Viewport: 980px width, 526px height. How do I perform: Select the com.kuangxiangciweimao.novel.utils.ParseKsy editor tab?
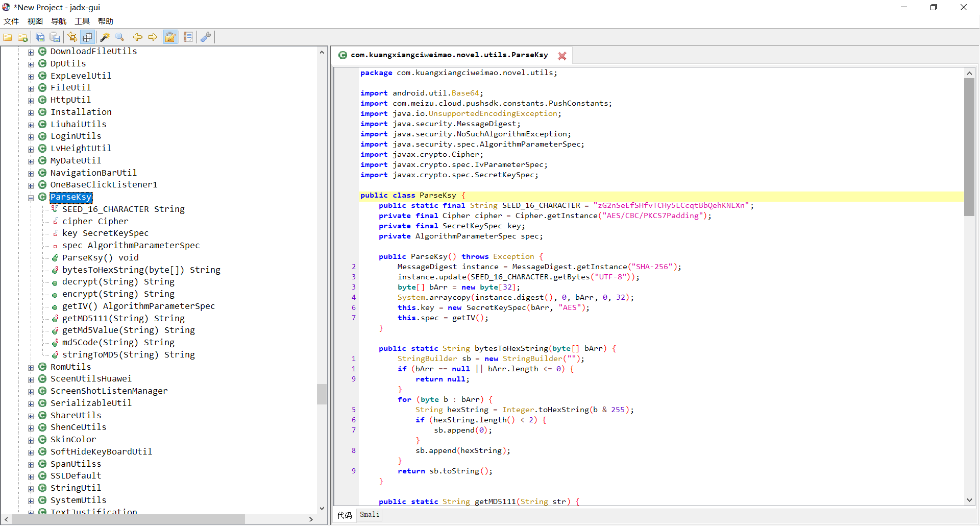[x=449, y=55]
